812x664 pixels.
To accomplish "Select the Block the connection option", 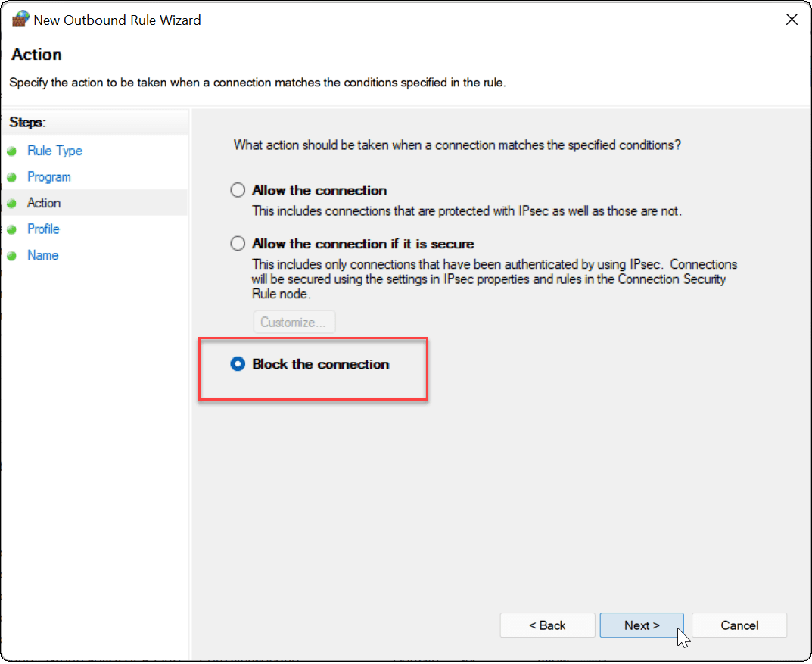I will (238, 363).
